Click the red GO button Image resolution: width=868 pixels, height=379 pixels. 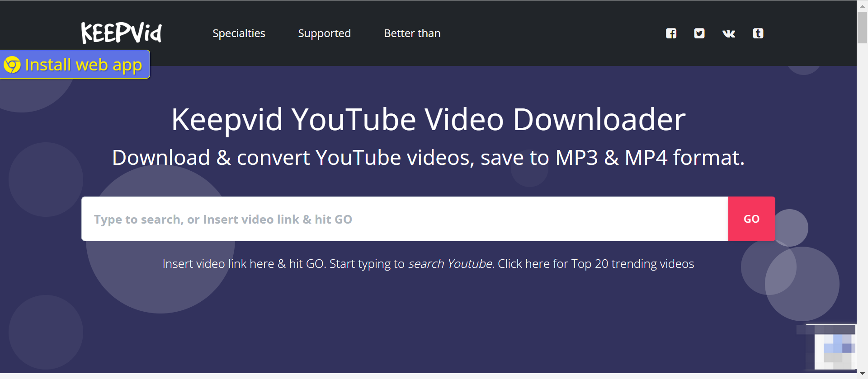tap(751, 219)
